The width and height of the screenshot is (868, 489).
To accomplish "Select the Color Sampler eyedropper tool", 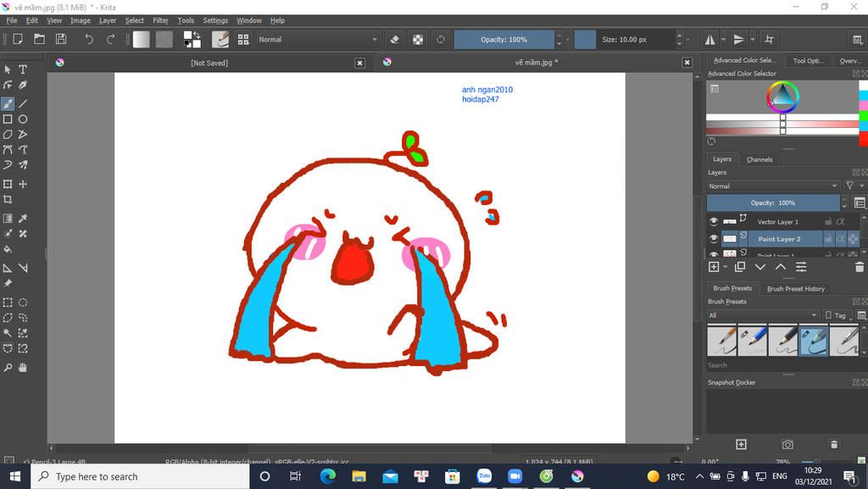I will point(23,219).
